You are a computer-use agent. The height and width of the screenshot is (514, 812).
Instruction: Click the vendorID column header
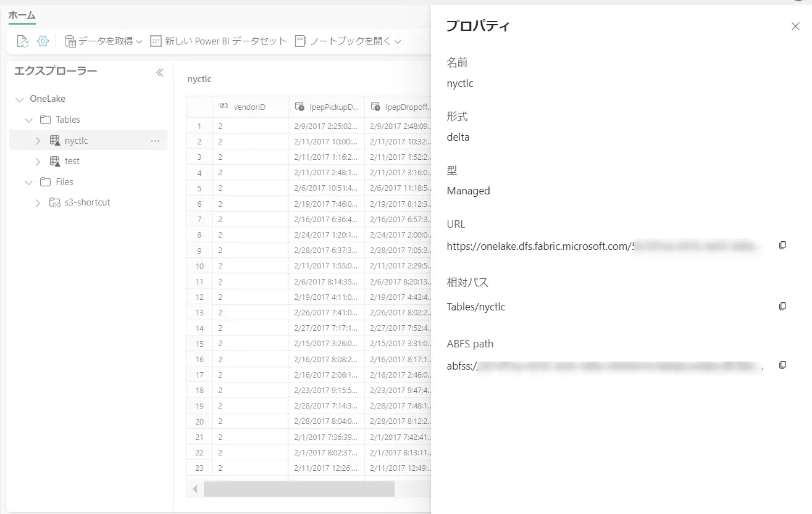click(x=251, y=107)
